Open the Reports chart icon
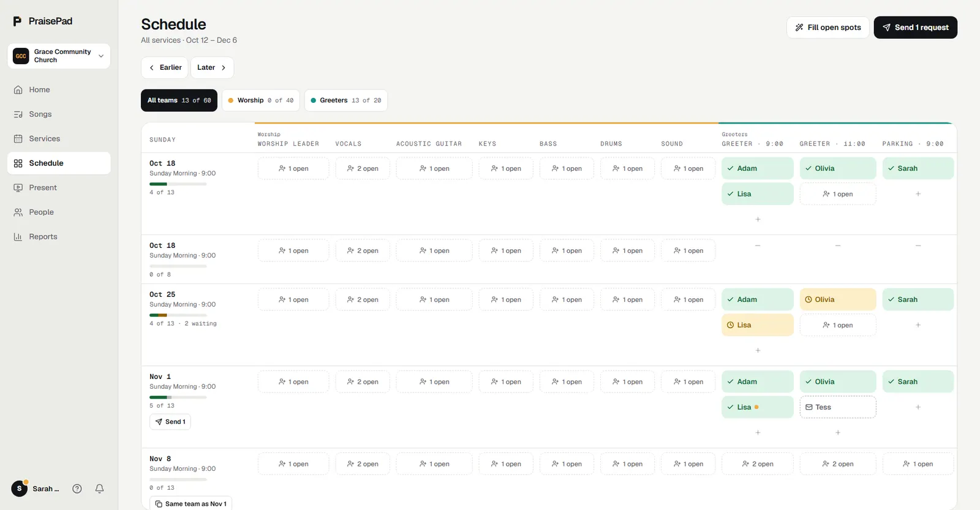980x510 pixels. (x=18, y=237)
